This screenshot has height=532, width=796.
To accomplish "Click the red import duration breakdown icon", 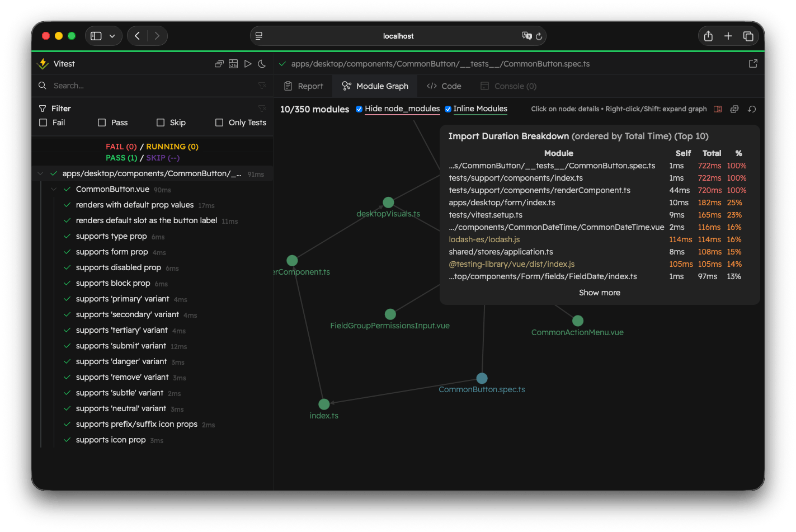I will (x=718, y=109).
